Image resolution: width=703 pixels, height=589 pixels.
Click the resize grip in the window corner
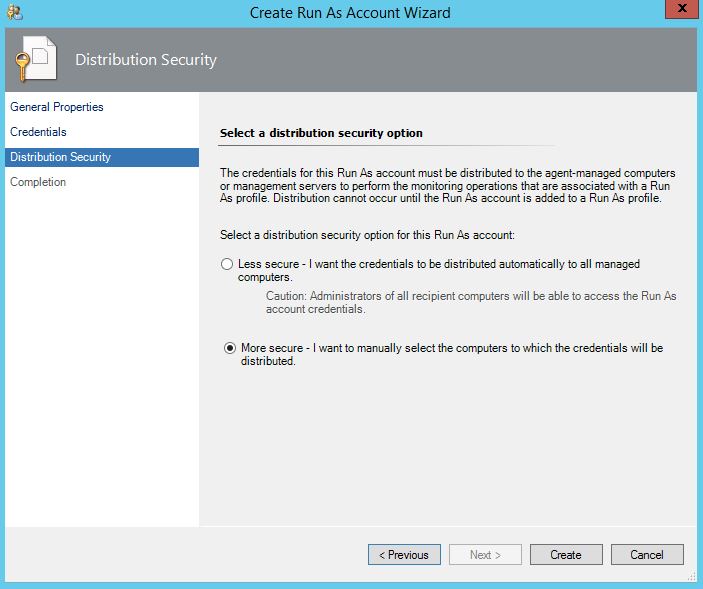point(694,580)
